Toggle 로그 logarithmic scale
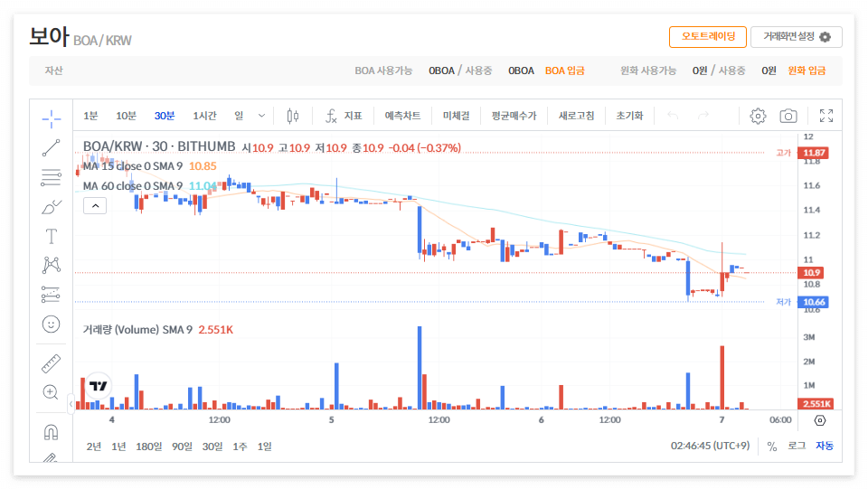 pyautogui.click(x=797, y=446)
